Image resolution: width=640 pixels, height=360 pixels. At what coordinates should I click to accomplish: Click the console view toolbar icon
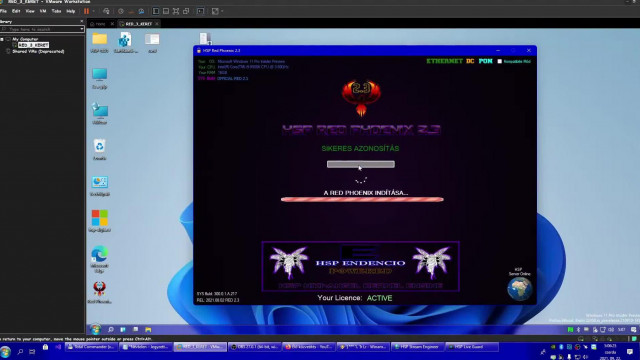click(x=200, y=11)
